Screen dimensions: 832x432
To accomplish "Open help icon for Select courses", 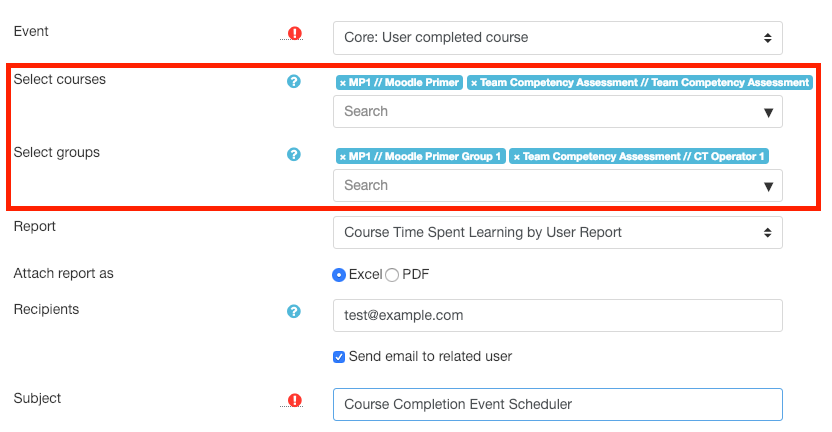I will pyautogui.click(x=293, y=81).
